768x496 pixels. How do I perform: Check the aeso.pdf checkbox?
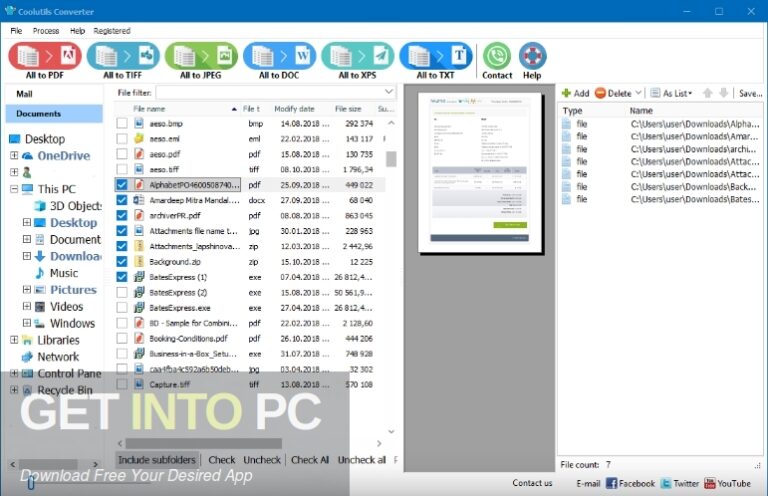click(x=122, y=154)
